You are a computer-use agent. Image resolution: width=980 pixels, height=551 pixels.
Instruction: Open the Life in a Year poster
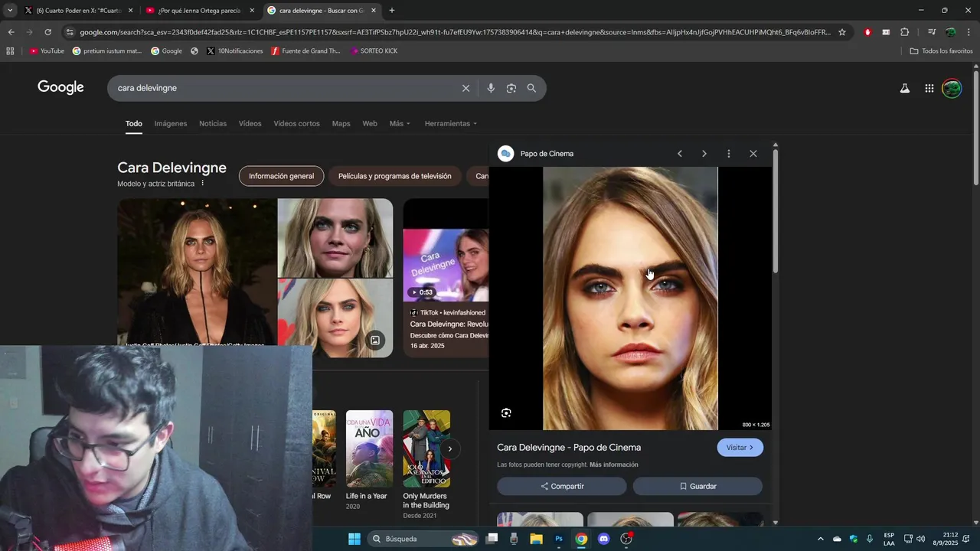pyautogui.click(x=369, y=448)
